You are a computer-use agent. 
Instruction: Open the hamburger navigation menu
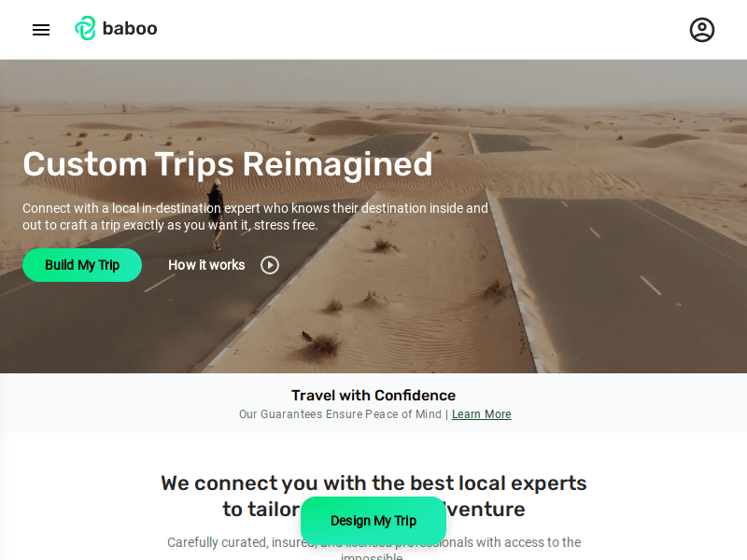pyautogui.click(x=41, y=30)
